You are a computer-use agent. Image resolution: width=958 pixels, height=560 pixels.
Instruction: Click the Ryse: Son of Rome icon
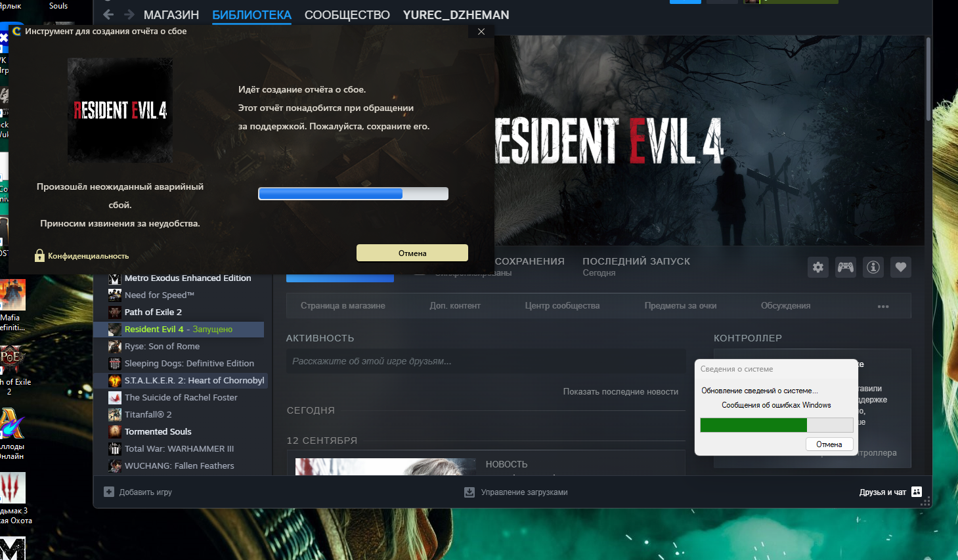pyautogui.click(x=115, y=347)
